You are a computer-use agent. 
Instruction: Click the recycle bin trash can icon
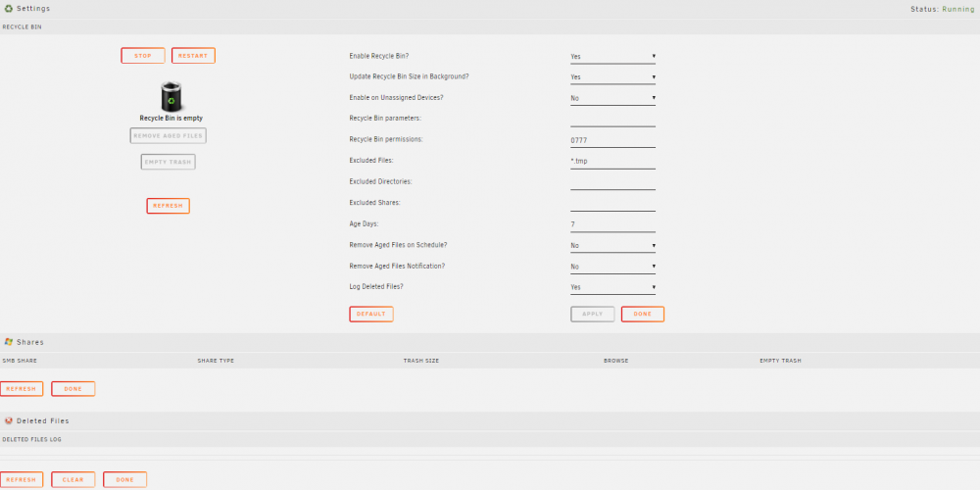pyautogui.click(x=171, y=96)
